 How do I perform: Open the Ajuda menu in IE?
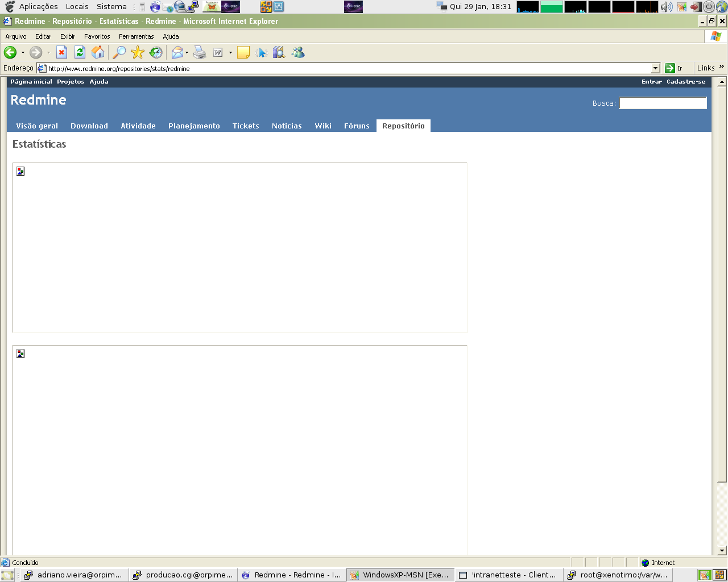pyautogui.click(x=171, y=36)
